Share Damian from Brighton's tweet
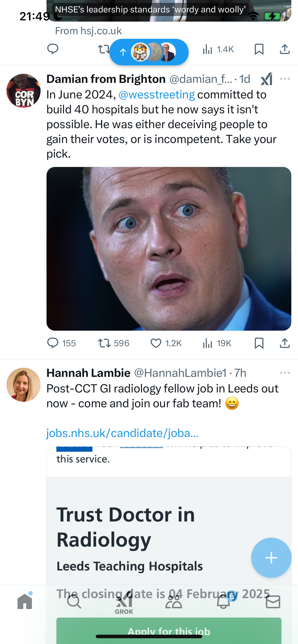The image size is (298, 644). tap(285, 343)
